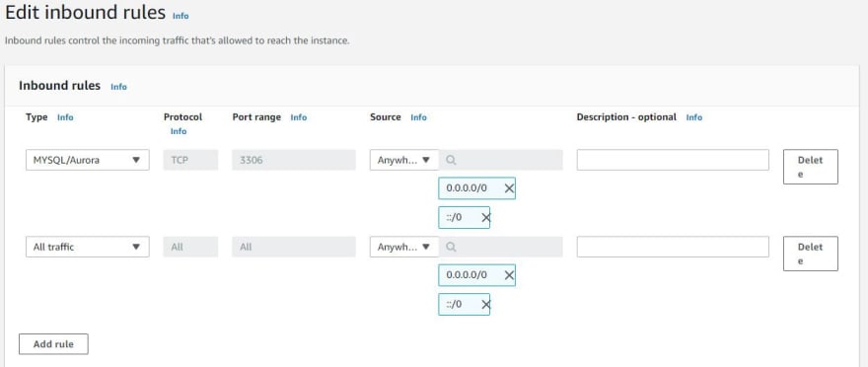Open Info link next to Source
Screen dimensions: 868x367
click(418, 117)
